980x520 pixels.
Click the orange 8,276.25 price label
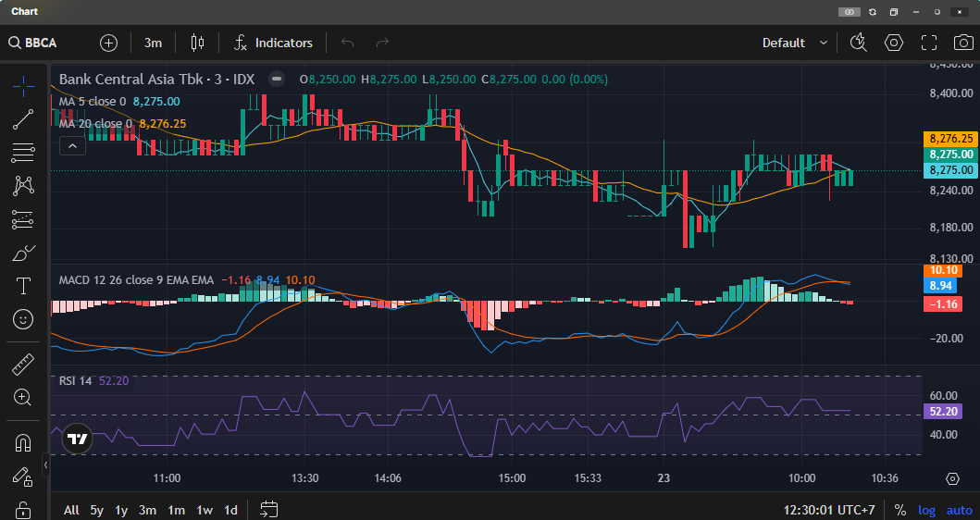[950, 139]
